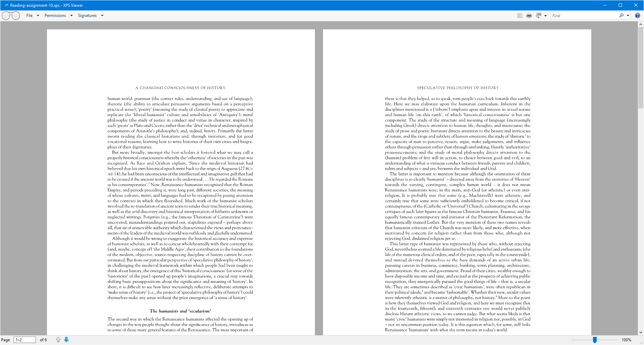Screen dimensions: 644x345
Task: Click the heading 'A CHANGING CONSCIOUSNESS OF HISTORY'
Action: [180, 88]
